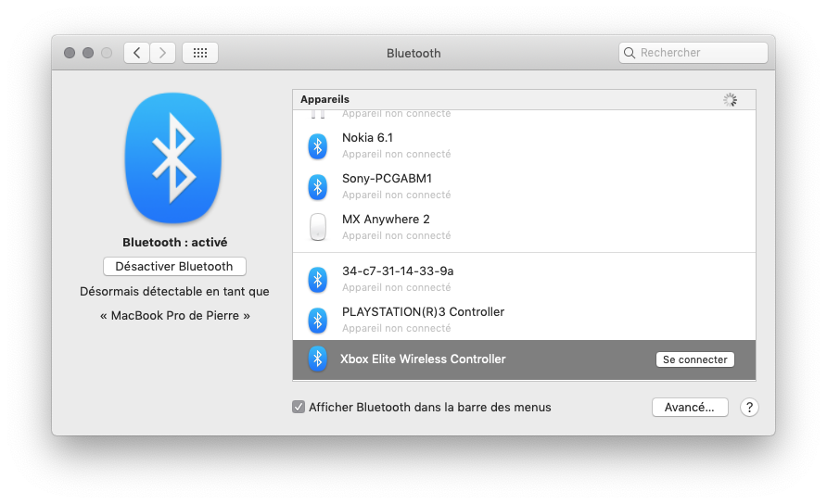Click the 34-c7-31-14-33-9a device Bluetooth icon
This screenshot has height=504, width=827.
tap(317, 280)
